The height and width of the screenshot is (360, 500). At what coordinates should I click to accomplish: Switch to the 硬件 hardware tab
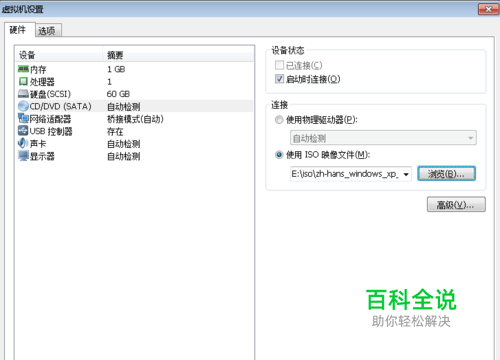(19, 30)
